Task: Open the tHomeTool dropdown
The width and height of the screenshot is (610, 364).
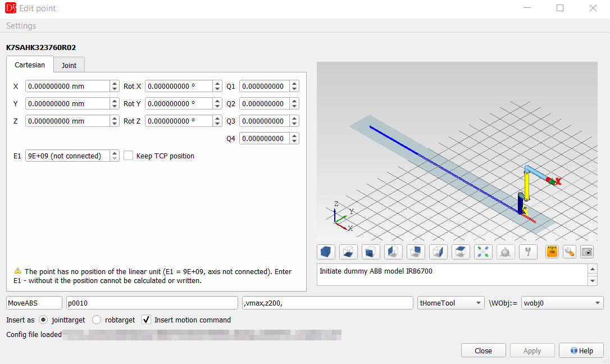Action: click(x=451, y=303)
